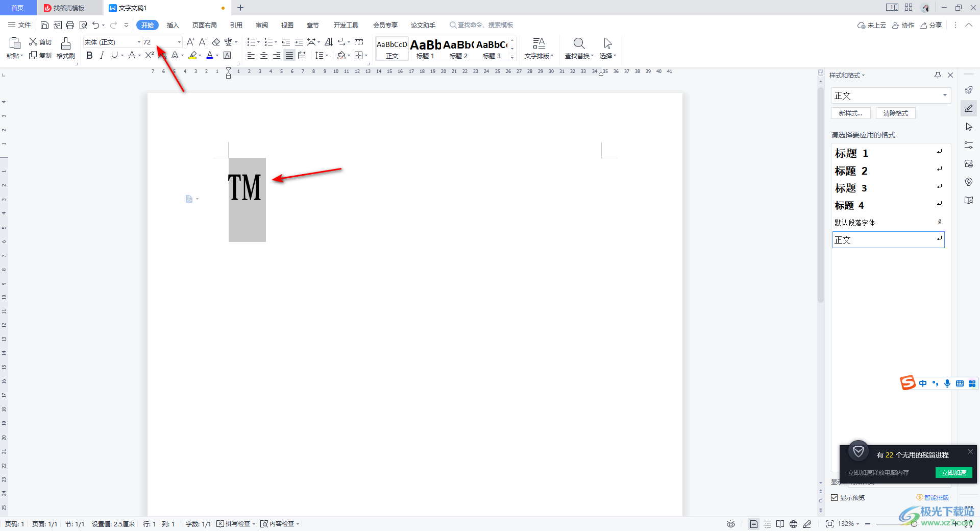
Task: Toggle Italic formatting
Action: (102, 55)
